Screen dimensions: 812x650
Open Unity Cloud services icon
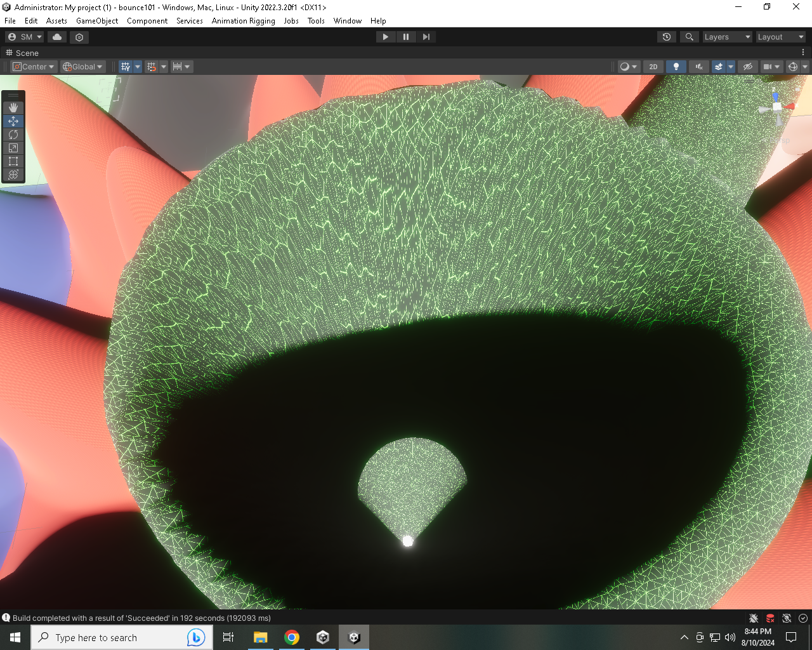click(x=57, y=37)
